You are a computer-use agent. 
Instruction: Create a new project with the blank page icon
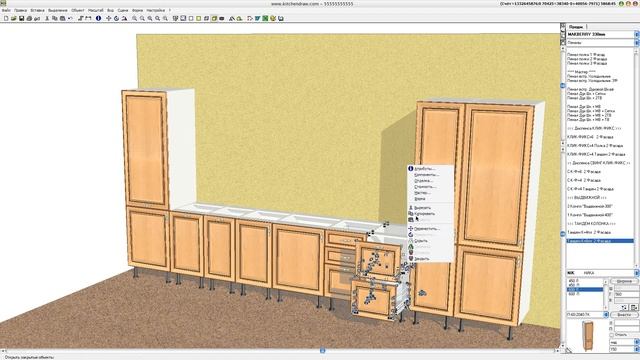[x=6, y=18]
